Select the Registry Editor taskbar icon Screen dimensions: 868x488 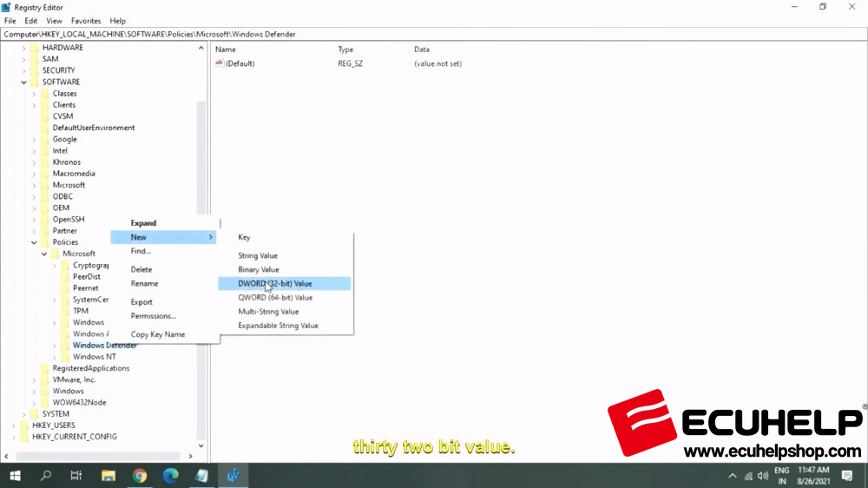tap(233, 475)
